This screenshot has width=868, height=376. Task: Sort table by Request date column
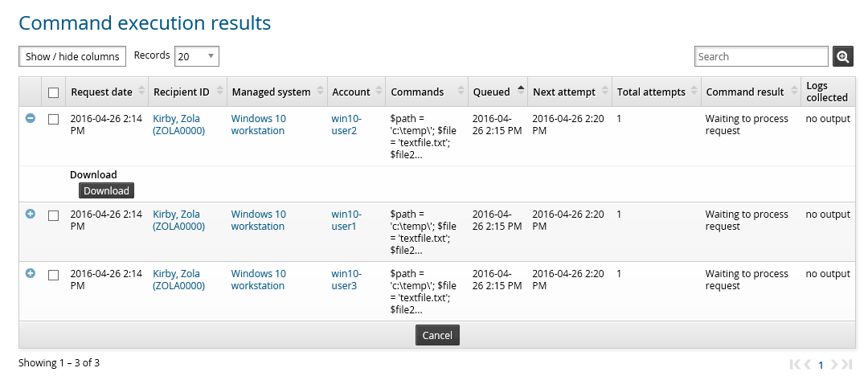(x=101, y=92)
